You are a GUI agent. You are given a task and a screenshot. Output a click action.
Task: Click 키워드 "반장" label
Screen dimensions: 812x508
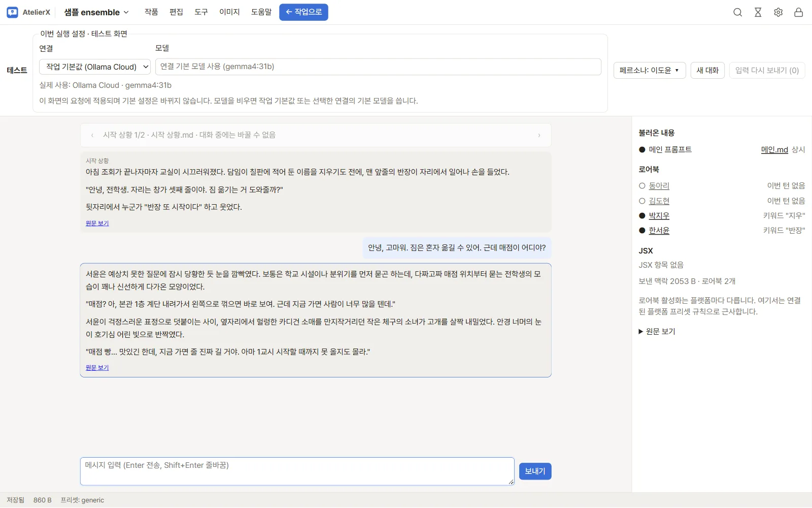pos(784,231)
